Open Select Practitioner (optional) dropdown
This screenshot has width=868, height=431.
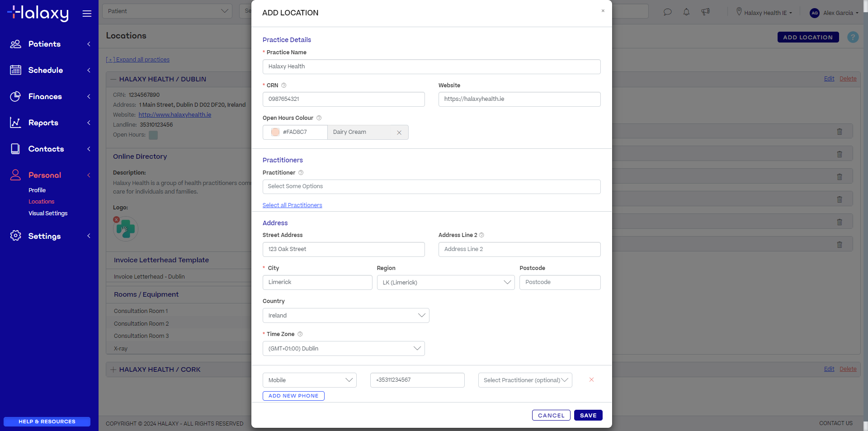point(525,380)
